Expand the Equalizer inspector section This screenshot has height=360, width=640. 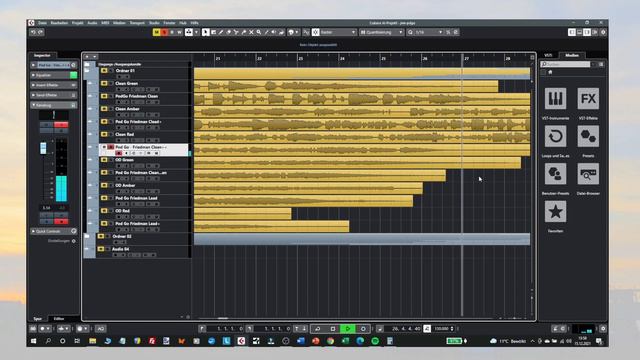click(54, 75)
